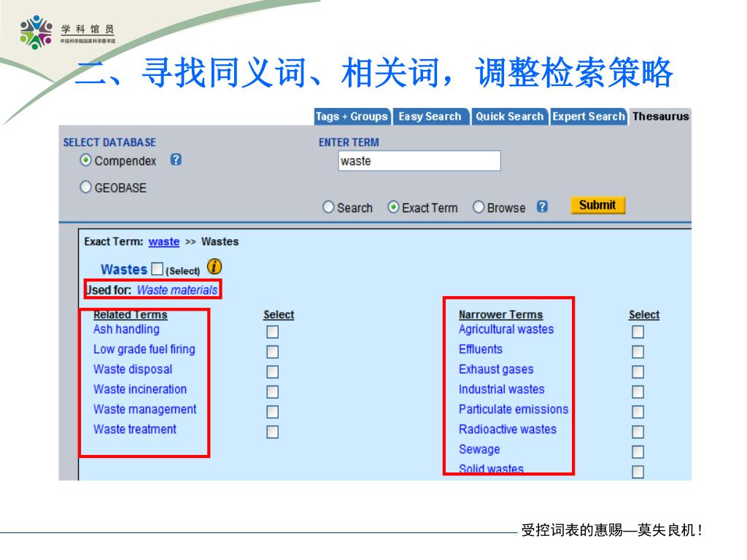Choose the Exact Term radio option
747x560 pixels.
(x=393, y=207)
